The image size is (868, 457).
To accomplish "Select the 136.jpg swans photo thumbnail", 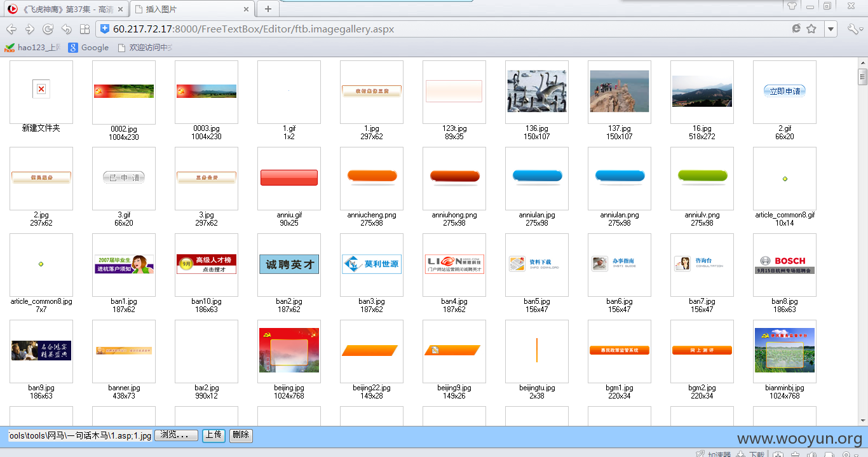I will pos(537,91).
